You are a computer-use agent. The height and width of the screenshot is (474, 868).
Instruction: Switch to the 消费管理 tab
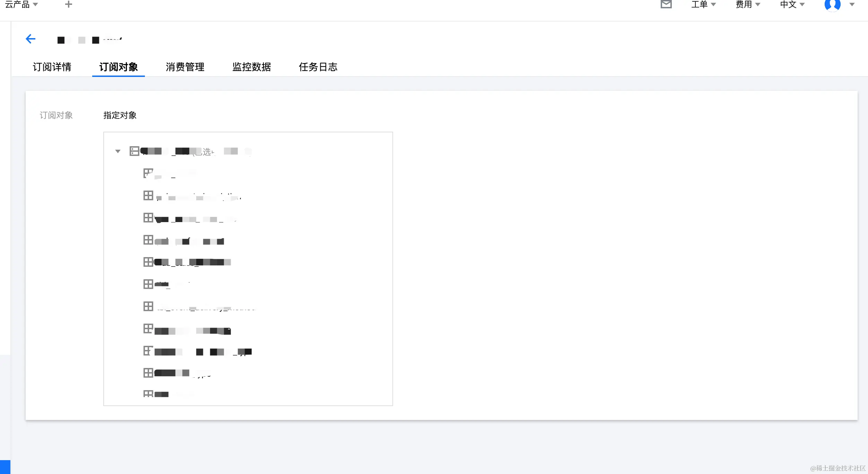pyautogui.click(x=185, y=67)
